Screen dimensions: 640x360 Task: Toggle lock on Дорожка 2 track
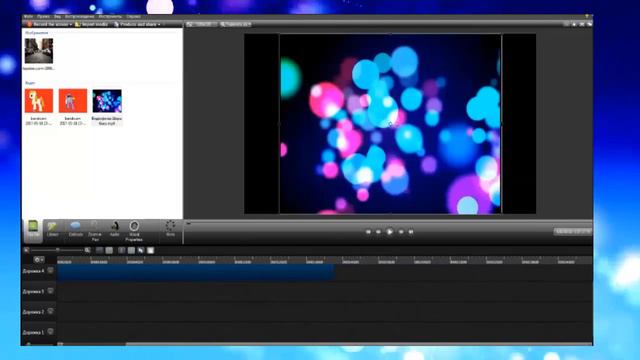[x=51, y=311]
